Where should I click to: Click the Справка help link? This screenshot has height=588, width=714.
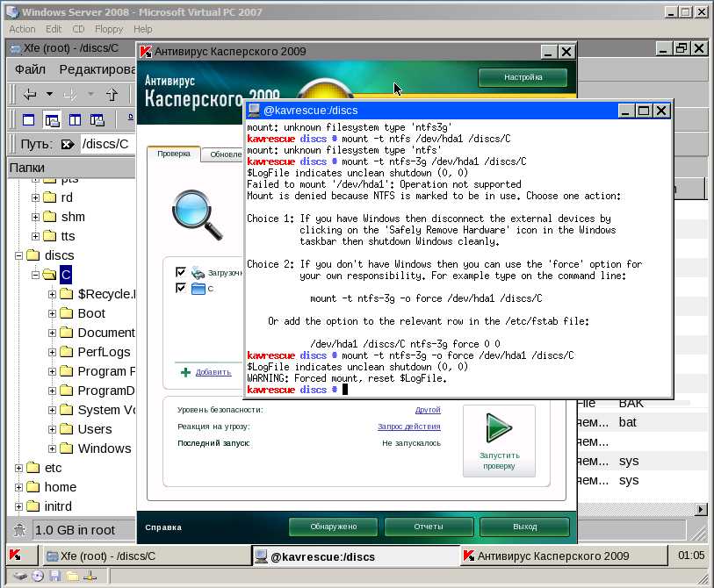click(163, 527)
